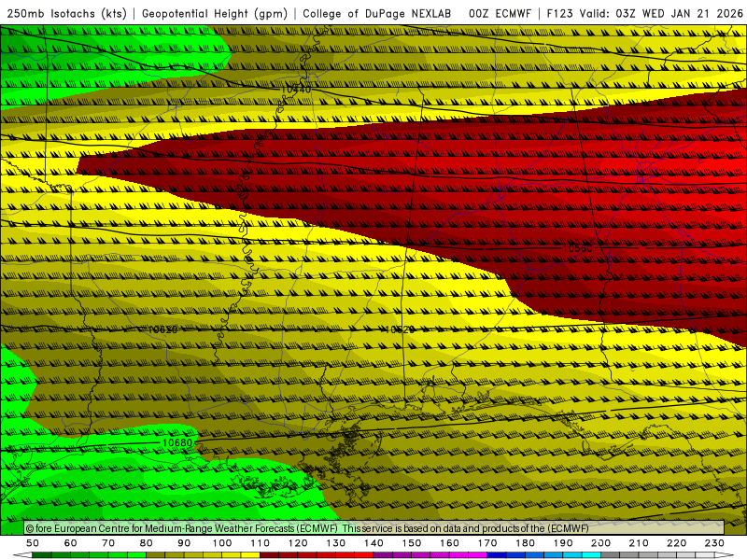Click the "Geopotential Height (gpm)" title text

coord(215,13)
